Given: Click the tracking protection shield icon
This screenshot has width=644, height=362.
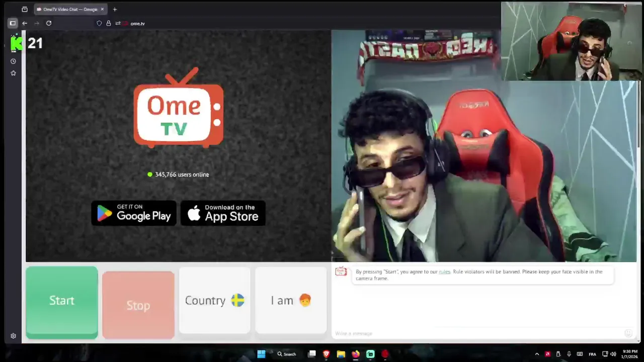Looking at the screenshot, I should pyautogui.click(x=99, y=23).
